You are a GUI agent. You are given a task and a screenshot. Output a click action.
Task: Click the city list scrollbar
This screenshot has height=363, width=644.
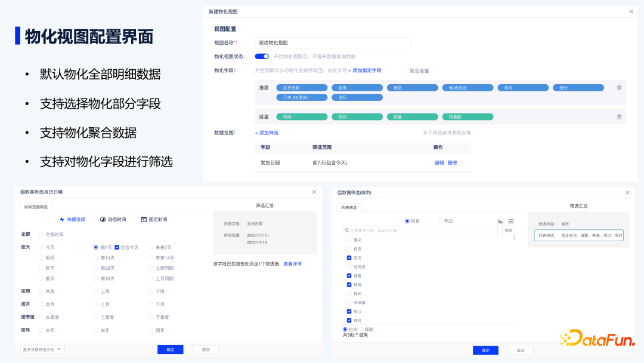[514, 237]
